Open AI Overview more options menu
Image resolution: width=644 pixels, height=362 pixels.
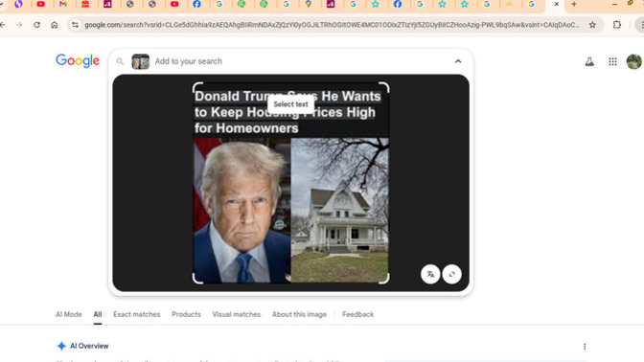tap(585, 347)
